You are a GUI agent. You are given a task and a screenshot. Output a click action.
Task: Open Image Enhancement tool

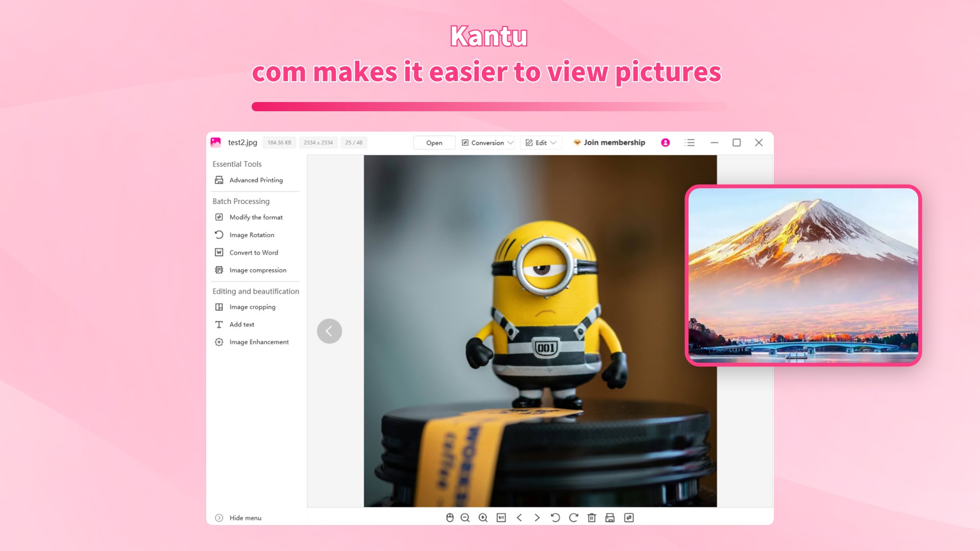[259, 342]
